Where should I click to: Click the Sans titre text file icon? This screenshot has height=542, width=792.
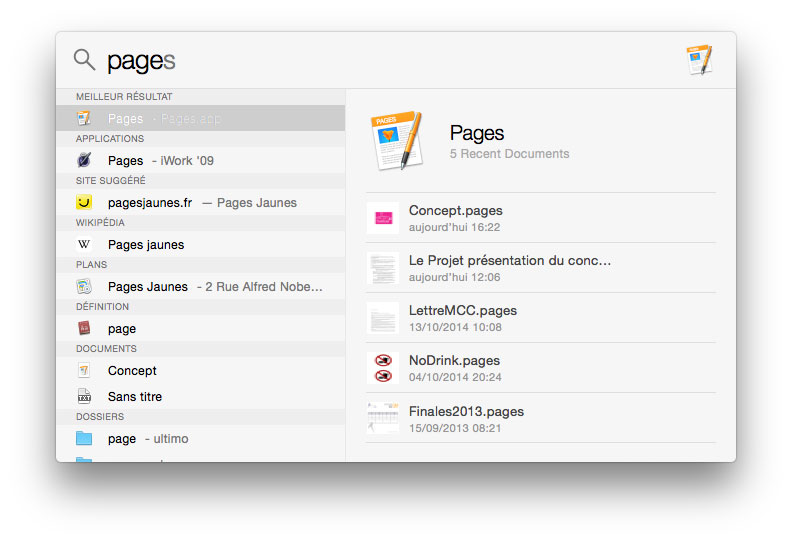pyautogui.click(x=84, y=396)
